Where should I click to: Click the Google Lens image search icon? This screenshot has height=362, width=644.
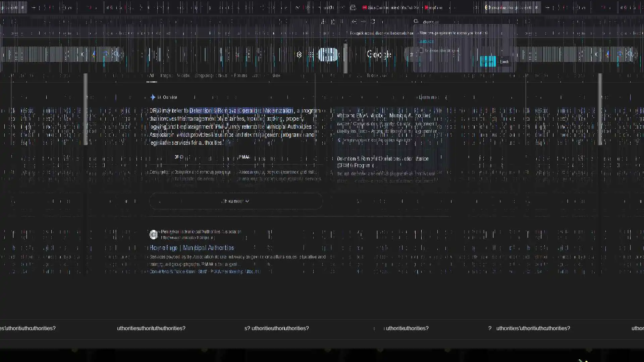pyautogui.click(x=106, y=54)
